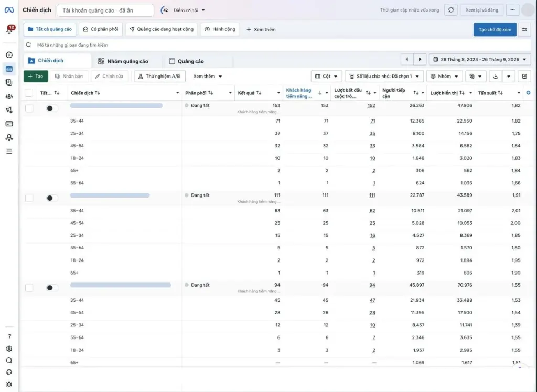
Task: Check the checkbox for the 111-result campaign
Action: point(29,198)
